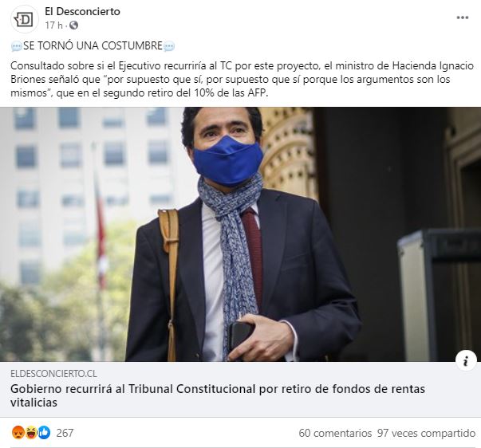Open the El Desconcierto page name link
The height and width of the screenshot is (448, 481).
tap(82, 12)
